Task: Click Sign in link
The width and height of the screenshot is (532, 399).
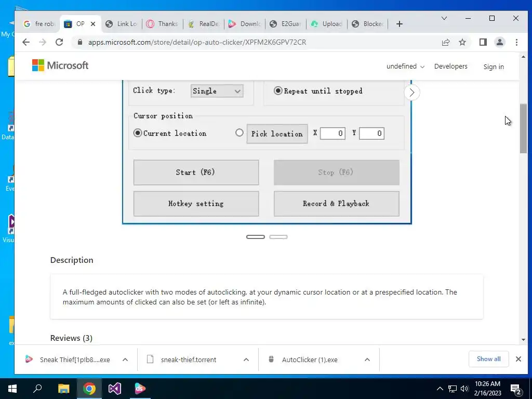Action: (494, 66)
